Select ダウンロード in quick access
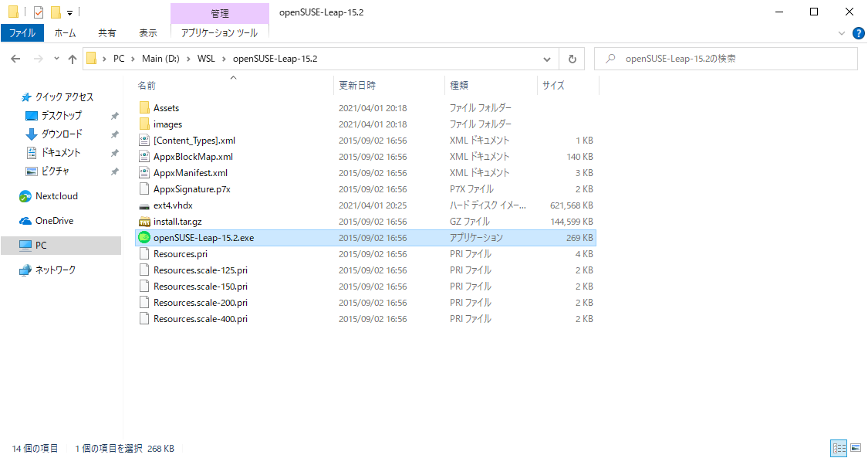The height and width of the screenshot is (458, 868). pyautogui.click(x=62, y=134)
